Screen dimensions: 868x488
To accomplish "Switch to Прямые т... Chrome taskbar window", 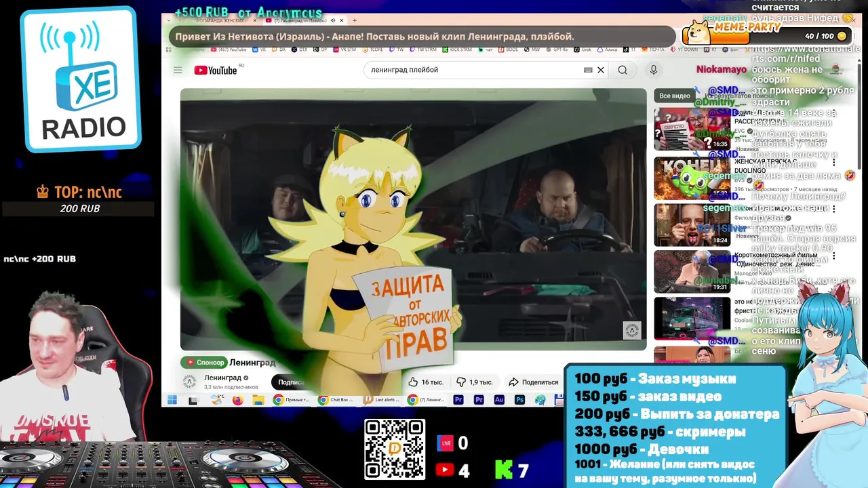I will tap(291, 400).
